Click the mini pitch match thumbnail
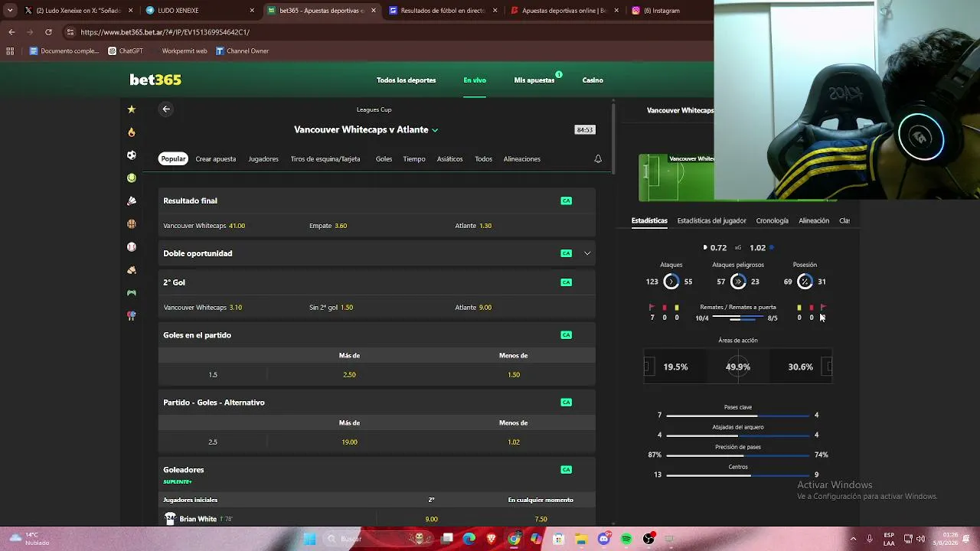This screenshot has width=980, height=551. (x=677, y=178)
